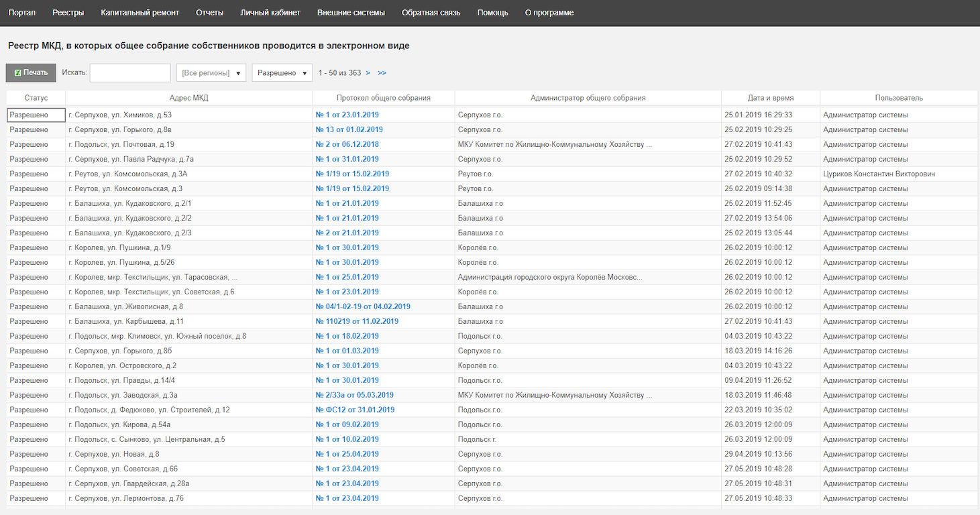Sort by the Адрес МКД column header
Viewport: 980px width, 515px height.
tap(188, 98)
